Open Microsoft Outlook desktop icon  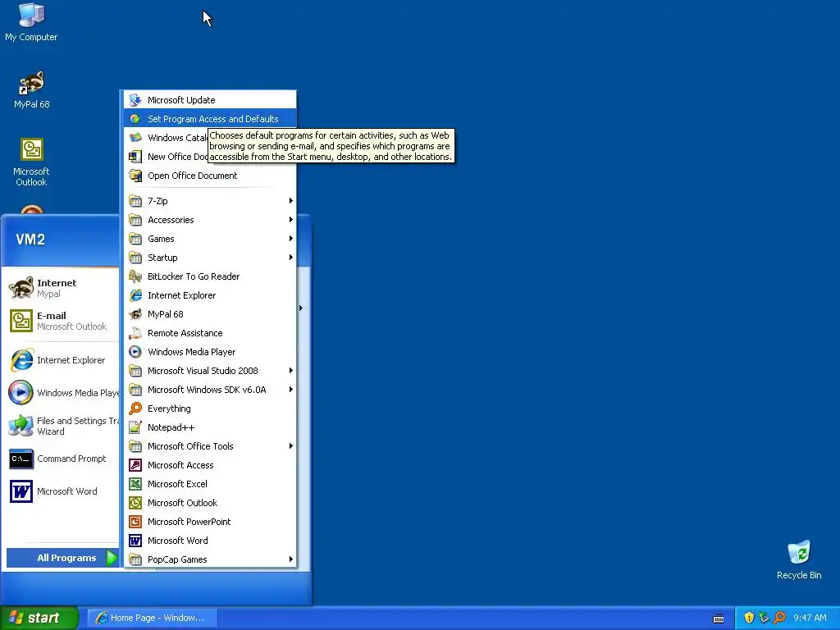tap(31, 162)
